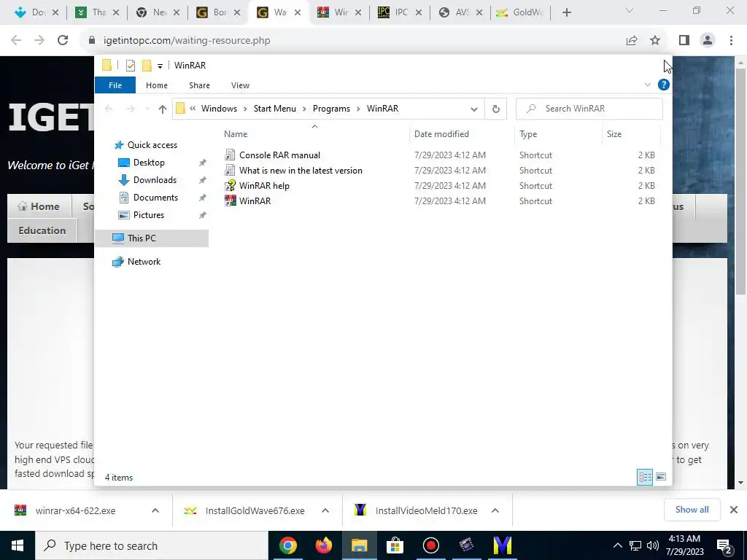747x560 pixels.
Task: Open notification center icon
Action: tap(724, 545)
